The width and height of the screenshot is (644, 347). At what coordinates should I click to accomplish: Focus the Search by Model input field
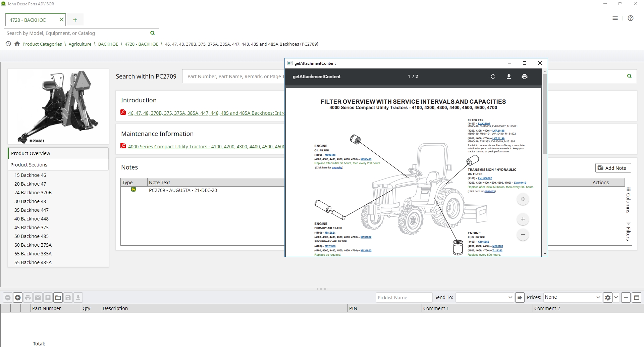pyautogui.click(x=77, y=33)
